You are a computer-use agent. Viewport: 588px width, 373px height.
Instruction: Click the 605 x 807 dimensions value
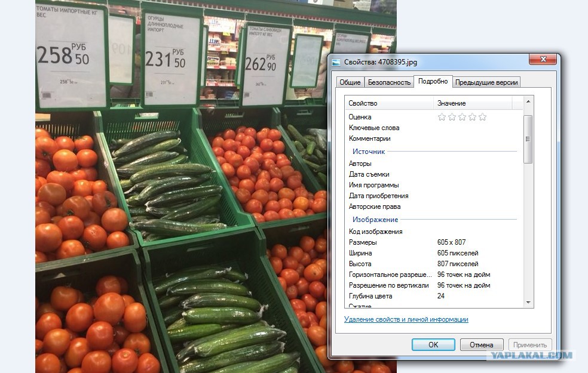coord(452,242)
